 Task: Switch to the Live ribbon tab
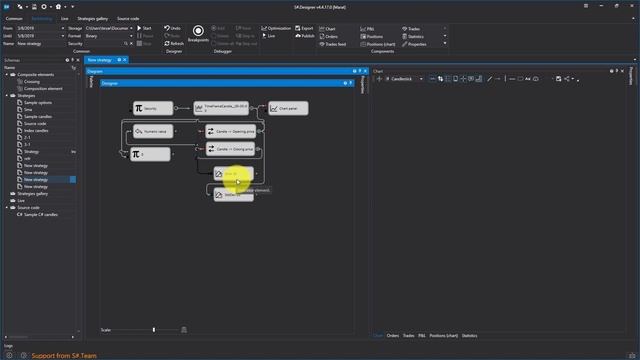[64, 19]
